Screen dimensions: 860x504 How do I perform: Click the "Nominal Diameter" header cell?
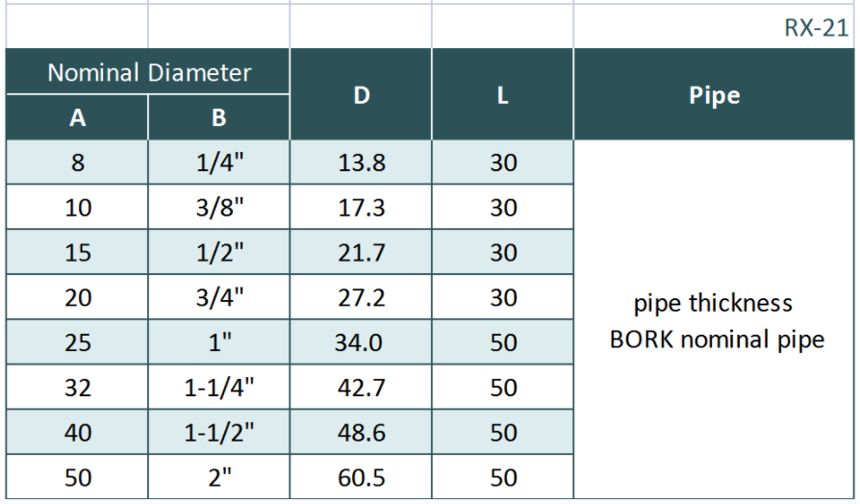pyautogui.click(x=149, y=72)
